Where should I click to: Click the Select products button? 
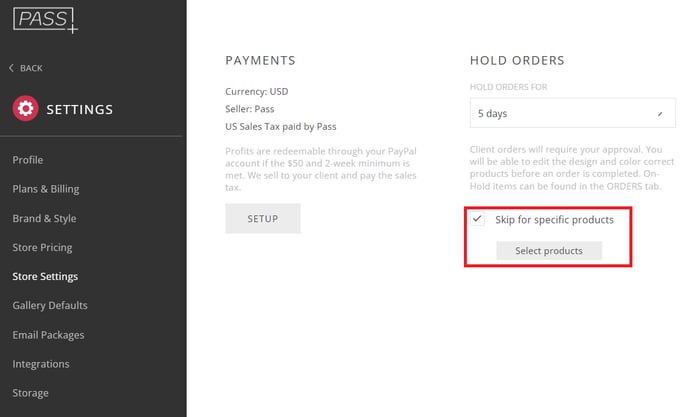coord(549,251)
